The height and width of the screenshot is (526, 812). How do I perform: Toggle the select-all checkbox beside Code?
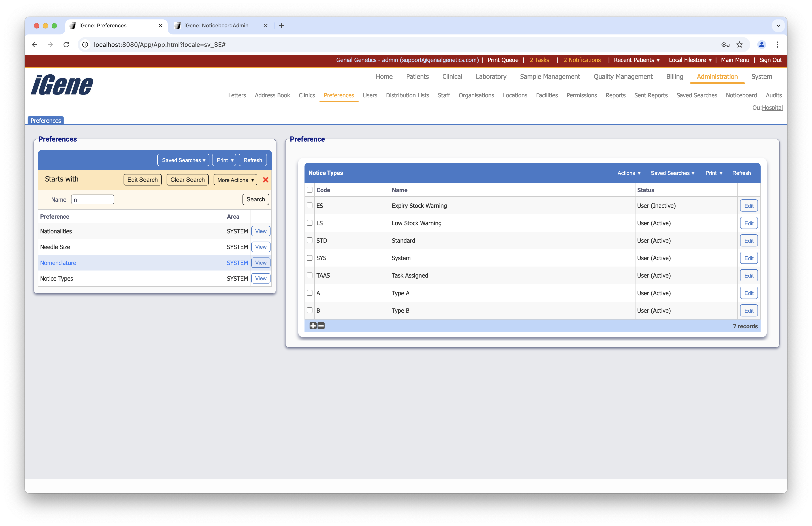pos(309,190)
